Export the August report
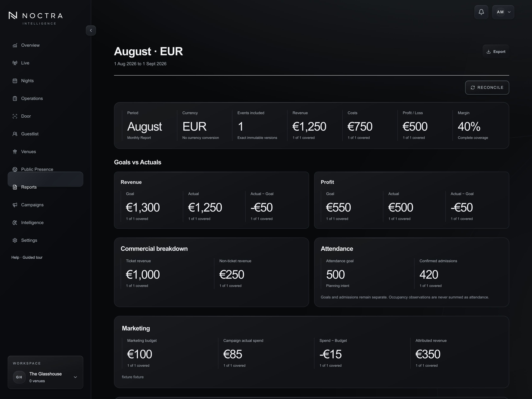This screenshot has width=532, height=399. pos(496,51)
